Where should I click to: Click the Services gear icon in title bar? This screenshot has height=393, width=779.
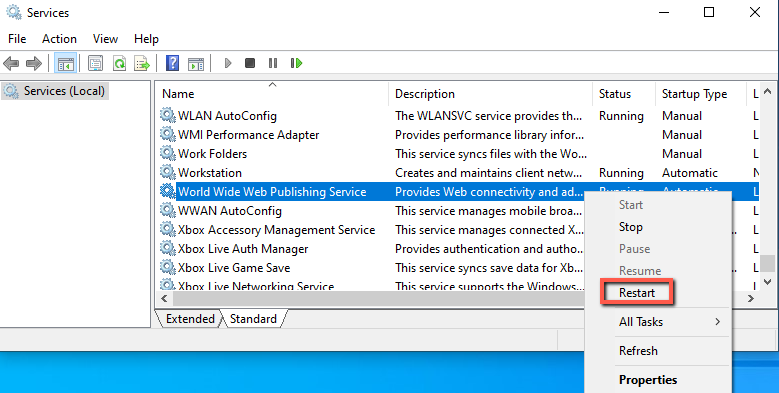pos(14,12)
